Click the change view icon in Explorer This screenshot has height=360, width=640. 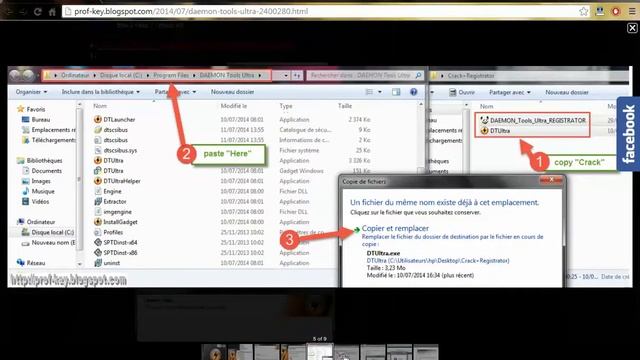[369, 92]
